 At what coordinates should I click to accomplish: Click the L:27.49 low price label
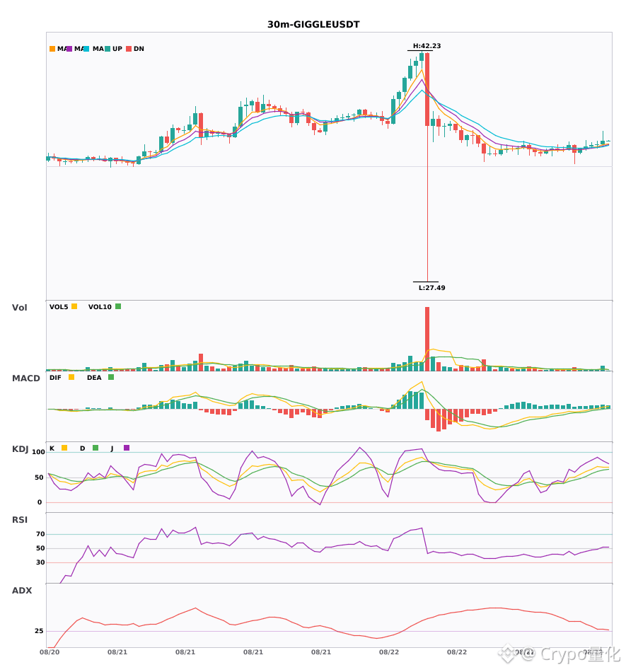click(x=432, y=288)
